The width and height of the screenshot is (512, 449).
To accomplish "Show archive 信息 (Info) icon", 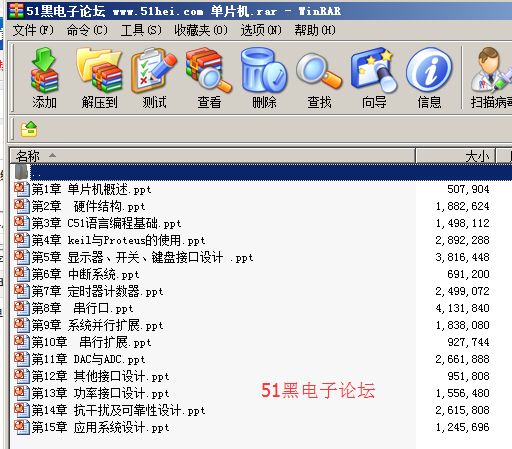I will coord(429,78).
